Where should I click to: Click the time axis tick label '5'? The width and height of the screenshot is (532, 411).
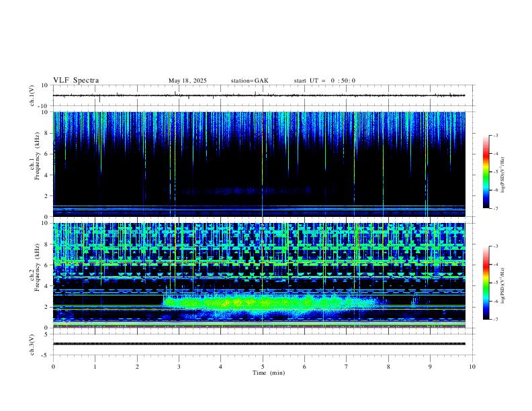pyautogui.click(x=263, y=367)
